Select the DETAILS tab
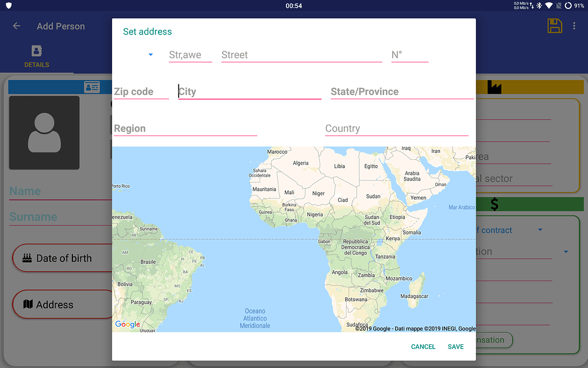588x368 pixels. (37, 56)
